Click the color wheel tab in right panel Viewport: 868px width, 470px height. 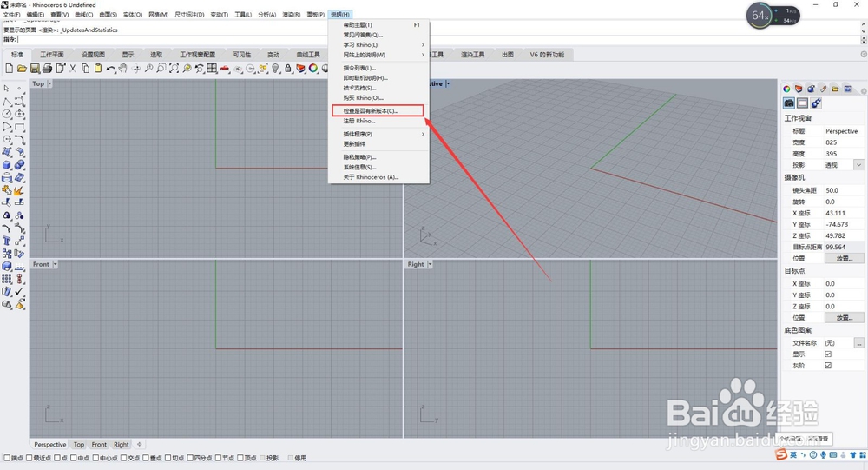(x=786, y=89)
